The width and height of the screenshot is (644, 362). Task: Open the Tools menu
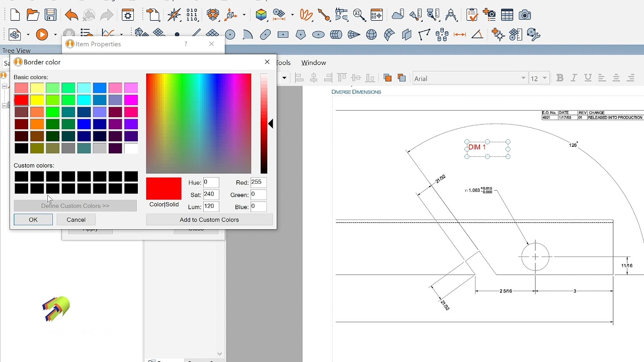pyautogui.click(x=283, y=63)
